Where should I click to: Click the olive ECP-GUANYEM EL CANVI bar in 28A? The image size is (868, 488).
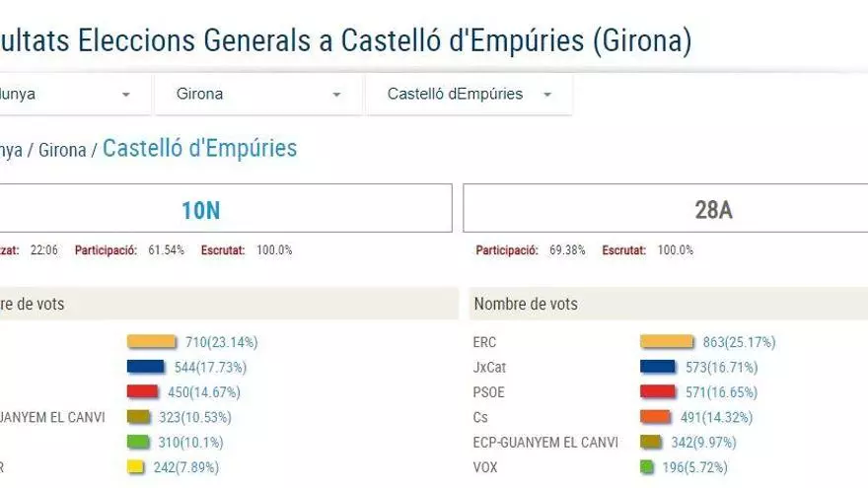(651, 442)
